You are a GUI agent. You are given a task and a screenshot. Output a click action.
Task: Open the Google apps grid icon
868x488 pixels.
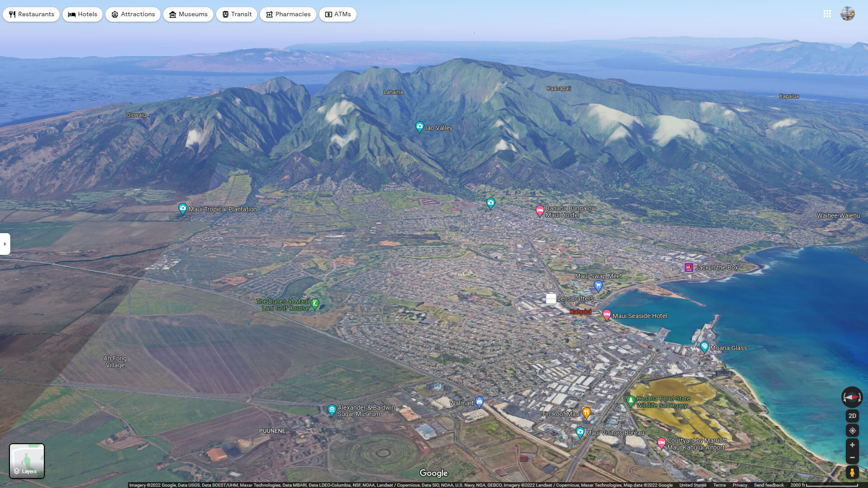pyautogui.click(x=827, y=14)
